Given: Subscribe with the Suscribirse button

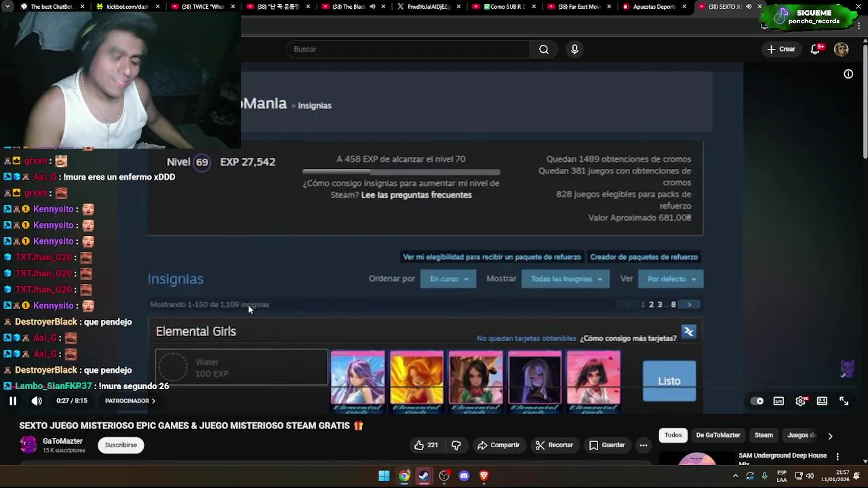Looking at the screenshot, I should (x=121, y=445).
